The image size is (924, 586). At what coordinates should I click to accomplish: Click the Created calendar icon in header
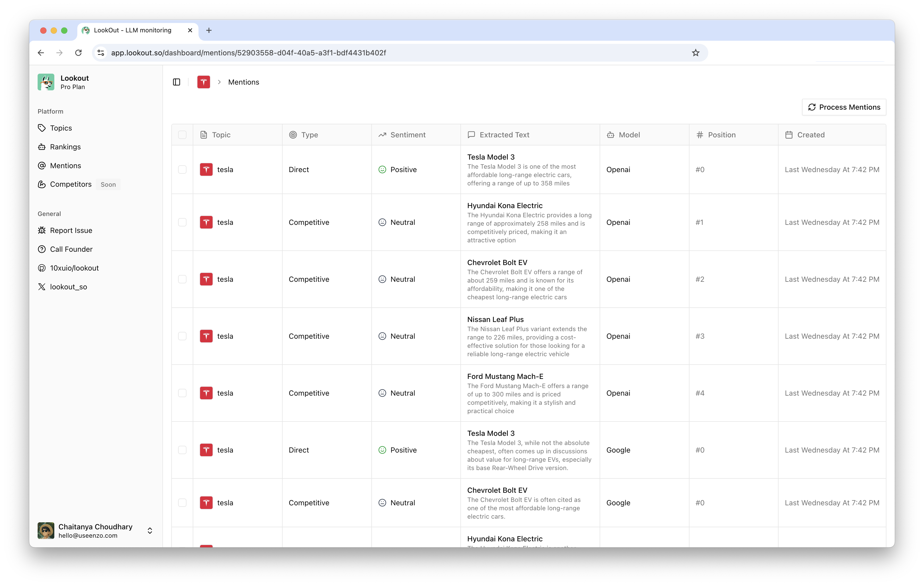click(788, 135)
